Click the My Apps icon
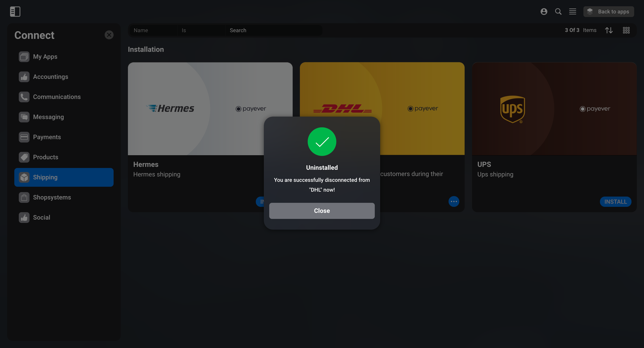This screenshot has width=644, height=348. 24,57
